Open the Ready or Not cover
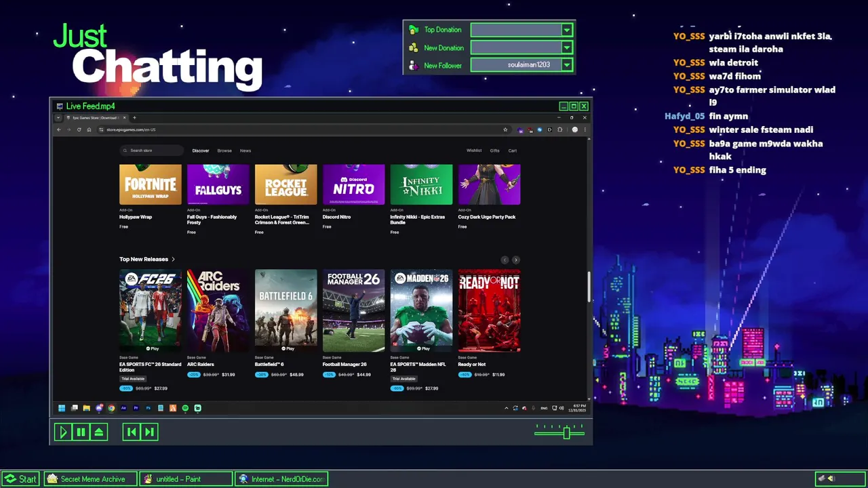This screenshot has height=488, width=868. [x=489, y=310]
